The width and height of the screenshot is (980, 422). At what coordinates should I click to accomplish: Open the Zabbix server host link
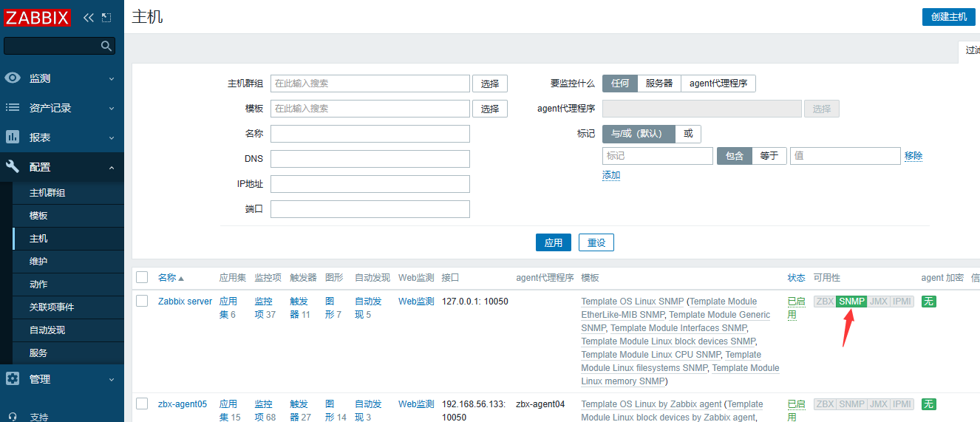[x=185, y=302]
